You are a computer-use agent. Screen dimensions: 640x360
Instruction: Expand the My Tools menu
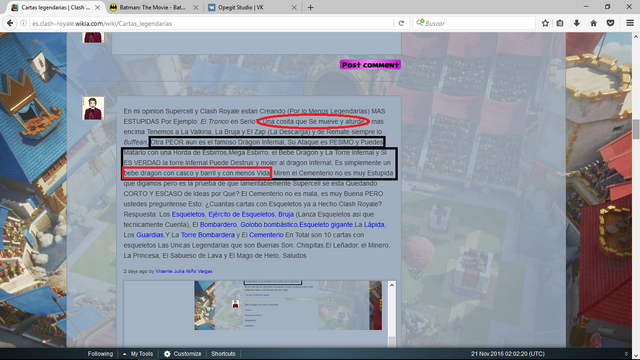point(138,354)
